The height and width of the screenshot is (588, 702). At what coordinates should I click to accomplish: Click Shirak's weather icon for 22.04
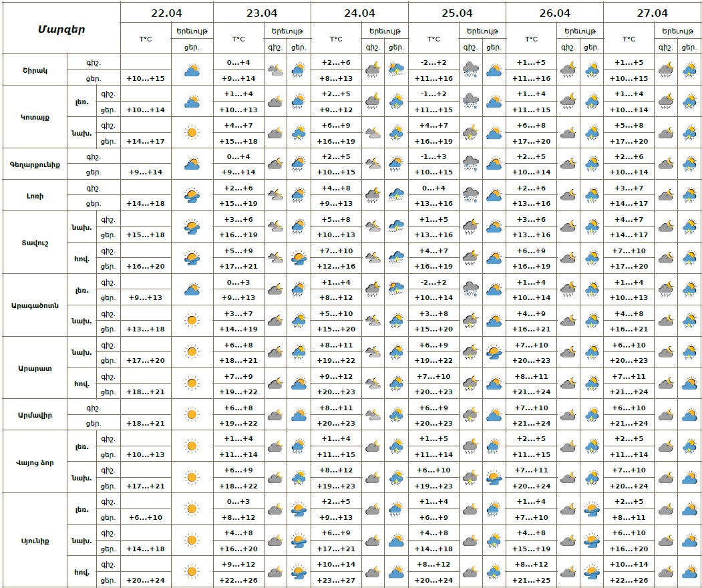192,69
